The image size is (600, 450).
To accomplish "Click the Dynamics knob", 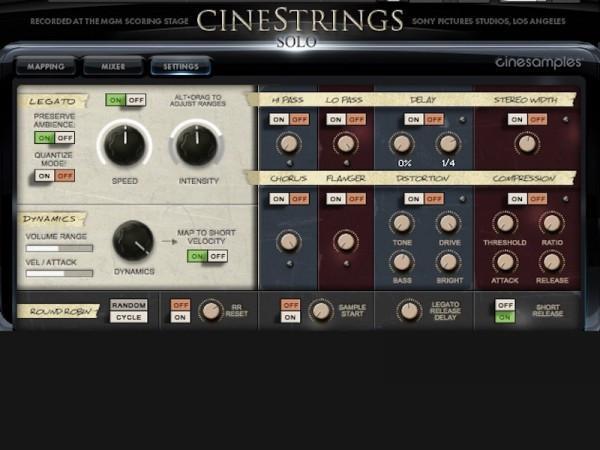I will click(133, 241).
